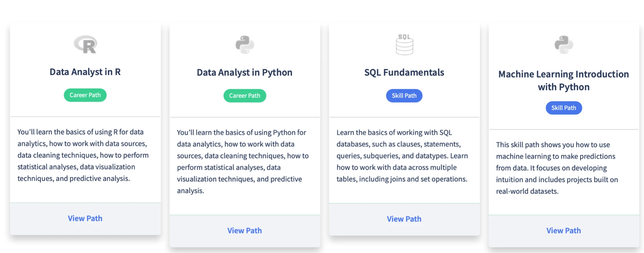
Task: Click the R data analytics description text
Action: pyautogui.click(x=83, y=155)
